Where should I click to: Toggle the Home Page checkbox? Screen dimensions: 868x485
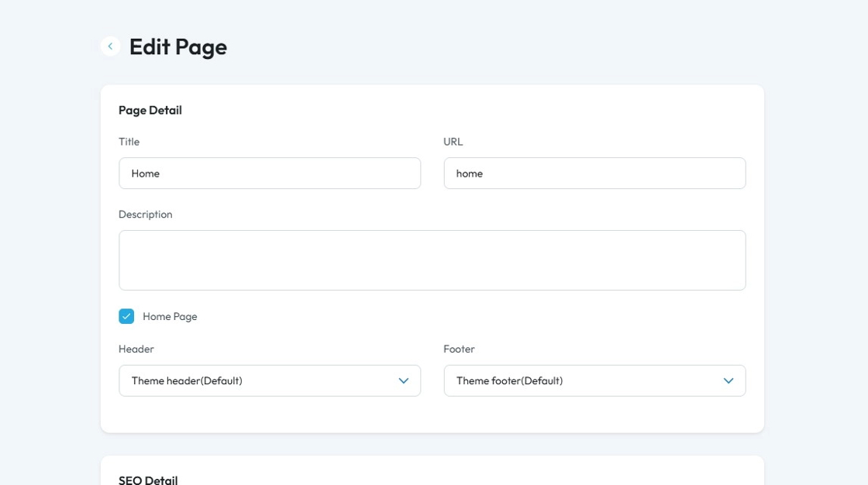(126, 316)
